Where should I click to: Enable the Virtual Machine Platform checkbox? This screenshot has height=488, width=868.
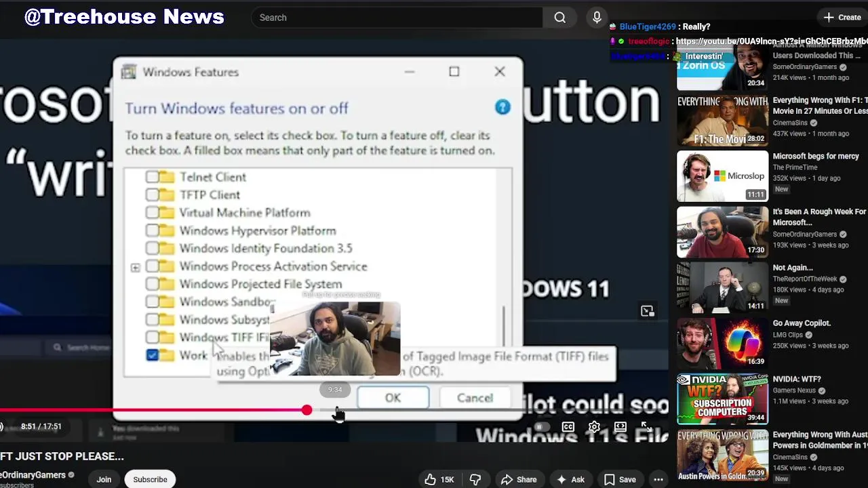coord(152,213)
